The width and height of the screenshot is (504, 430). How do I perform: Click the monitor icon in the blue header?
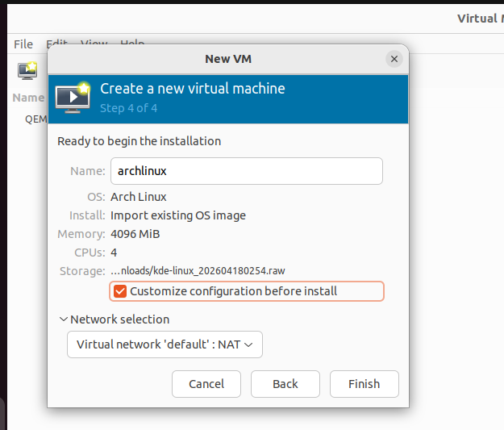click(x=73, y=98)
